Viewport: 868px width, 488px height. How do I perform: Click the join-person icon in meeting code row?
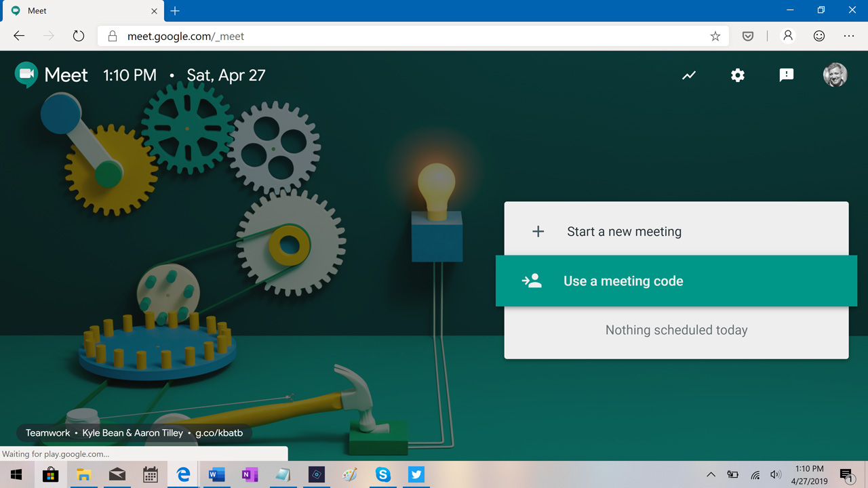(532, 281)
